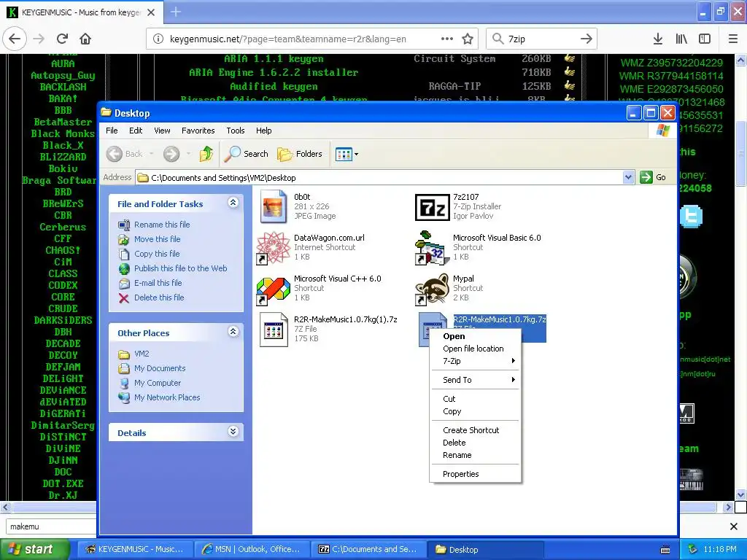Choose Cut in the context menu
747x560 pixels.
[x=474, y=399]
